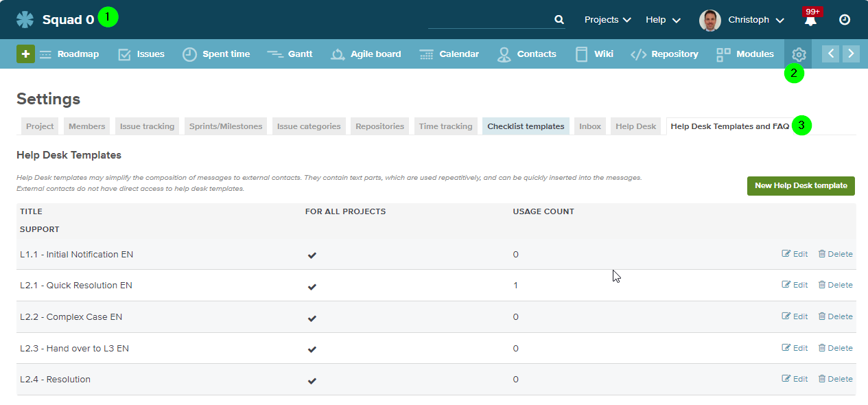The height and width of the screenshot is (405, 868).
Task: Click Christoph's avatar picture
Action: (710, 20)
